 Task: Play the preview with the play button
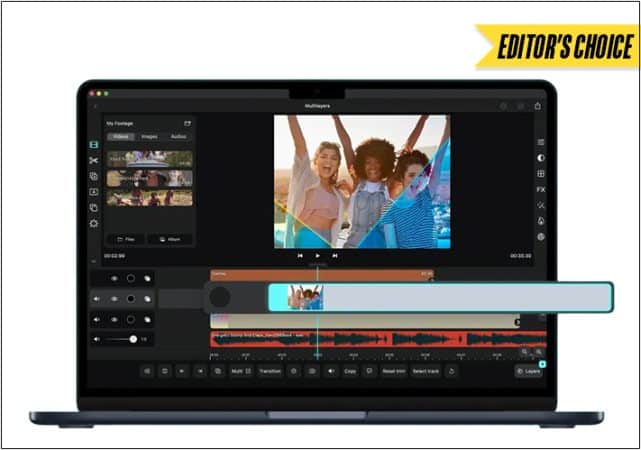click(x=317, y=256)
